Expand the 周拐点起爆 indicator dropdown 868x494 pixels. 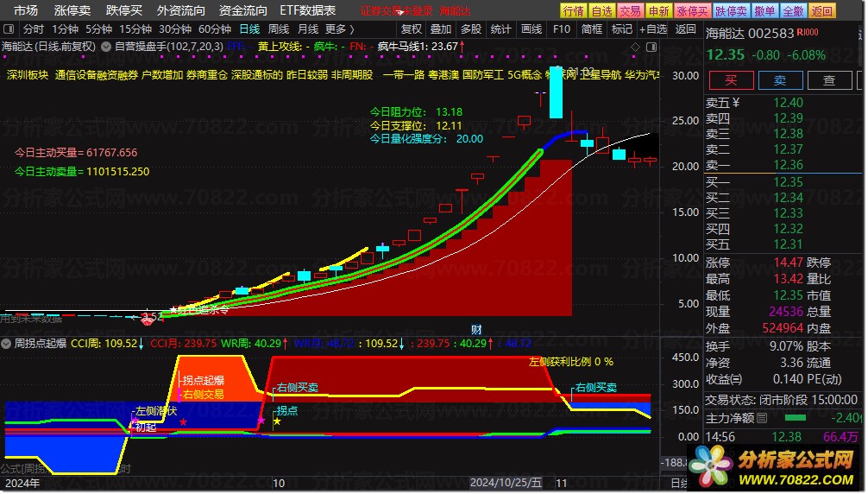pyautogui.click(x=6, y=344)
